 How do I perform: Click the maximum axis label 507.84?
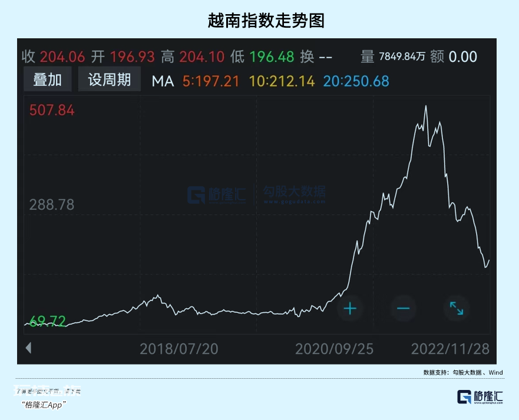click(52, 110)
